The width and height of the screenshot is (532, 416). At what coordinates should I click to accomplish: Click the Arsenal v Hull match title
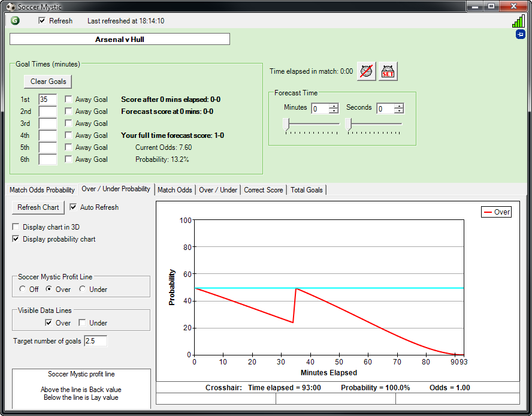click(x=120, y=39)
